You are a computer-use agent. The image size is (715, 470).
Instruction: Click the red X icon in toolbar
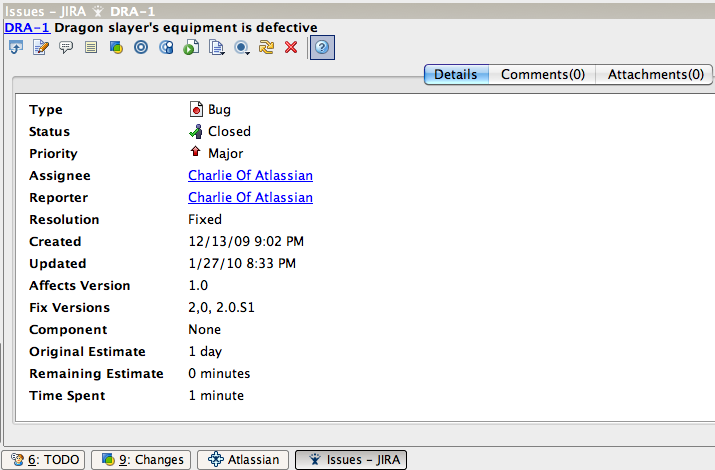pyautogui.click(x=291, y=47)
